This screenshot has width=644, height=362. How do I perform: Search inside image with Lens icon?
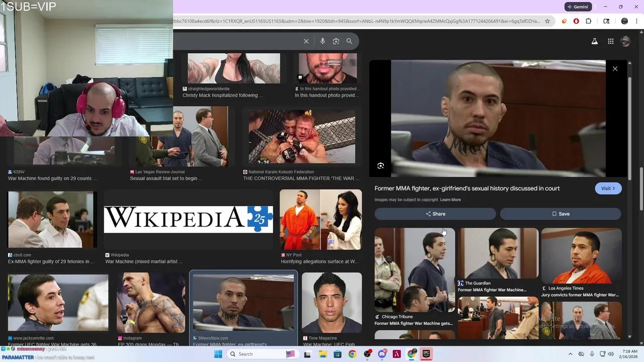(x=381, y=166)
